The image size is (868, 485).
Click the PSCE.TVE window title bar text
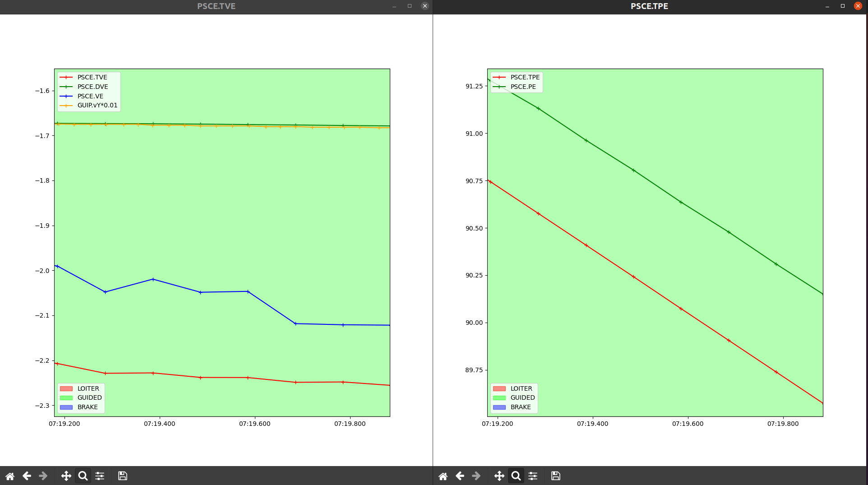[216, 6]
